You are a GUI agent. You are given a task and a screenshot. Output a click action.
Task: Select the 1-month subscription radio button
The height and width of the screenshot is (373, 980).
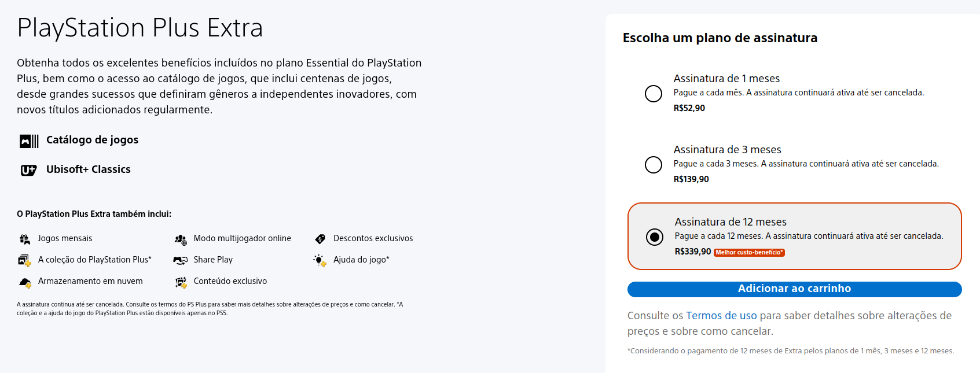(x=654, y=94)
